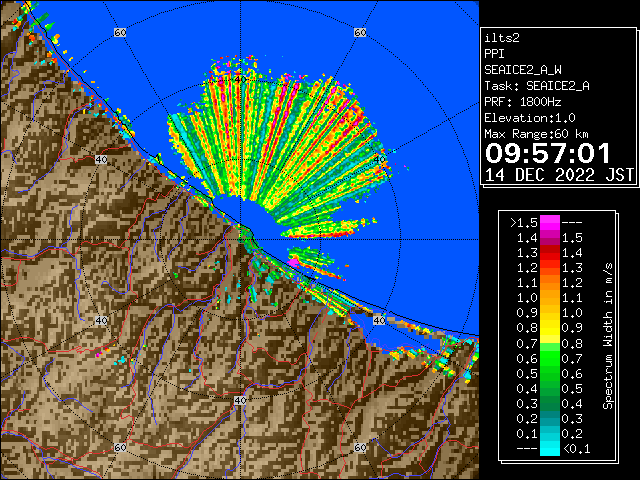Click the "60" range label in upper-left sea area
This screenshot has height=480, width=640.
coord(120,32)
